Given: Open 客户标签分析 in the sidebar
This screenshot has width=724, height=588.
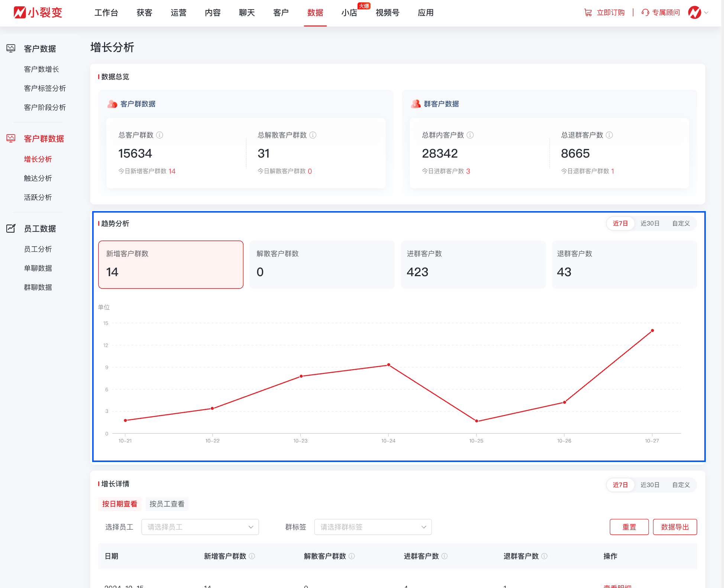Looking at the screenshot, I should click(x=45, y=88).
